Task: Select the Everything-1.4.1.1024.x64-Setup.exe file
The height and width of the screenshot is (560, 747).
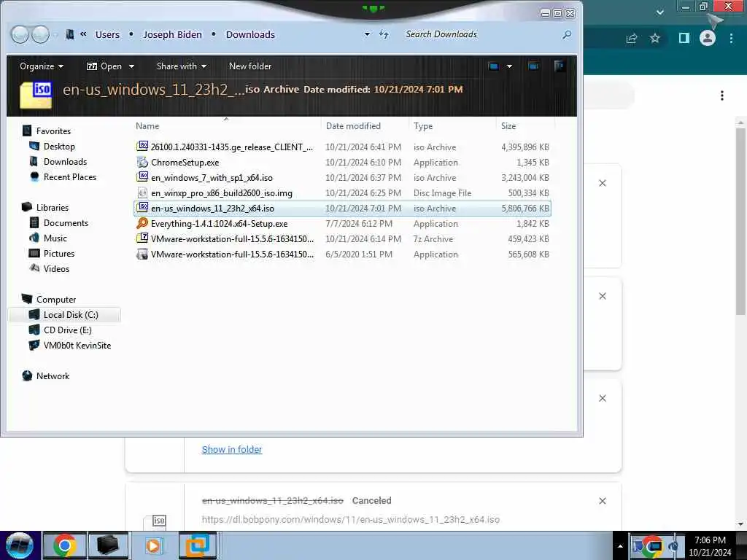Action: pyautogui.click(x=343, y=223)
